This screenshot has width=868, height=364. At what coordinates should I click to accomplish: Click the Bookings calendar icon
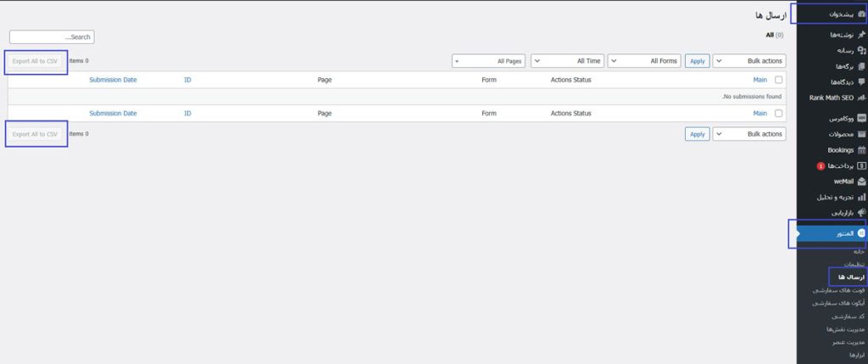(x=861, y=150)
